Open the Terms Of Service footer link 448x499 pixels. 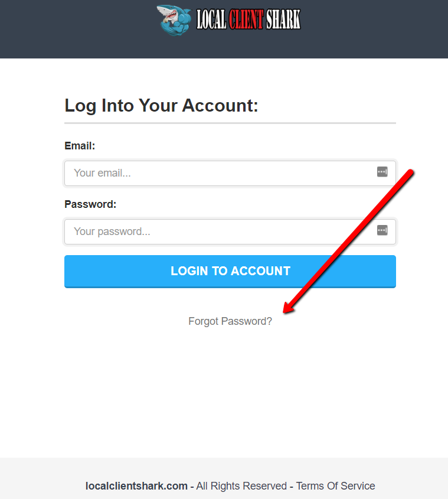(335, 486)
